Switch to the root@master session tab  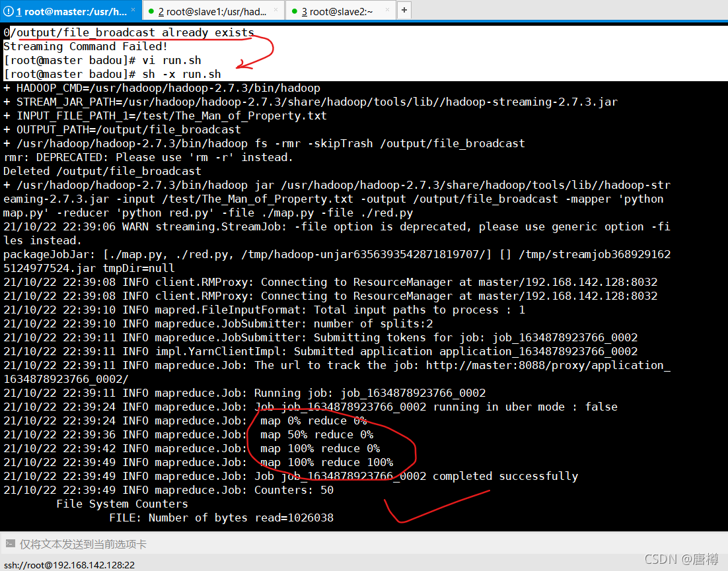click(71, 11)
